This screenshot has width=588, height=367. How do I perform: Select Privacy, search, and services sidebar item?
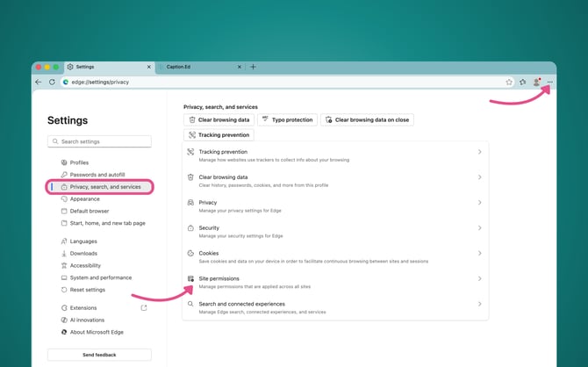(x=104, y=187)
